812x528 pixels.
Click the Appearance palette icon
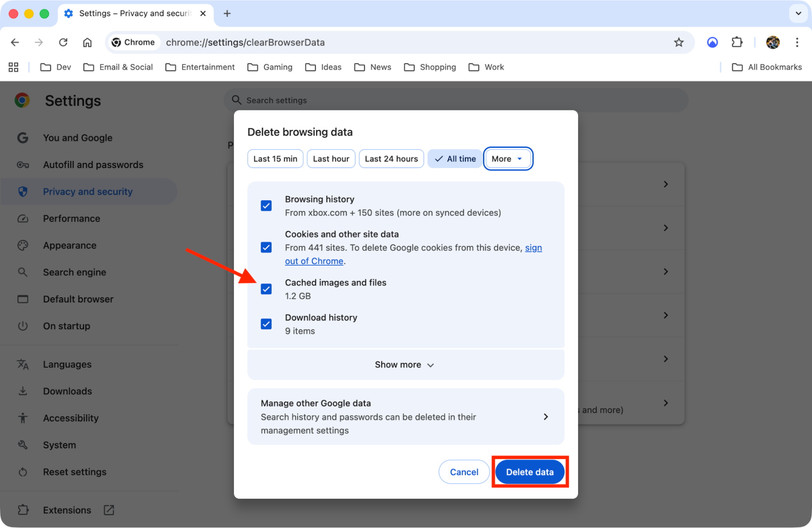(x=23, y=245)
